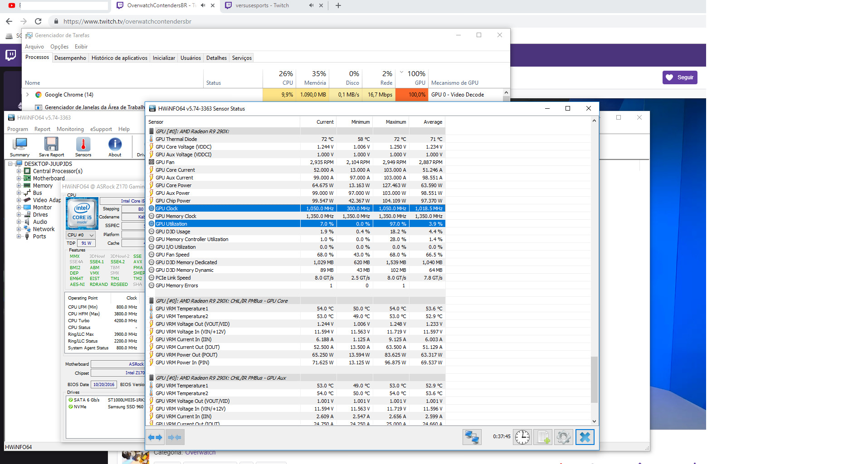Viewport: 868px width, 464px height.
Task: Select the GPU Memory Clock sensor row
Action: tap(296, 216)
